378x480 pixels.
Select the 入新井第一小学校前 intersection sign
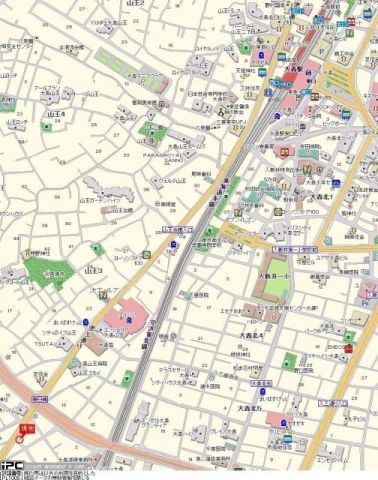click(x=295, y=249)
